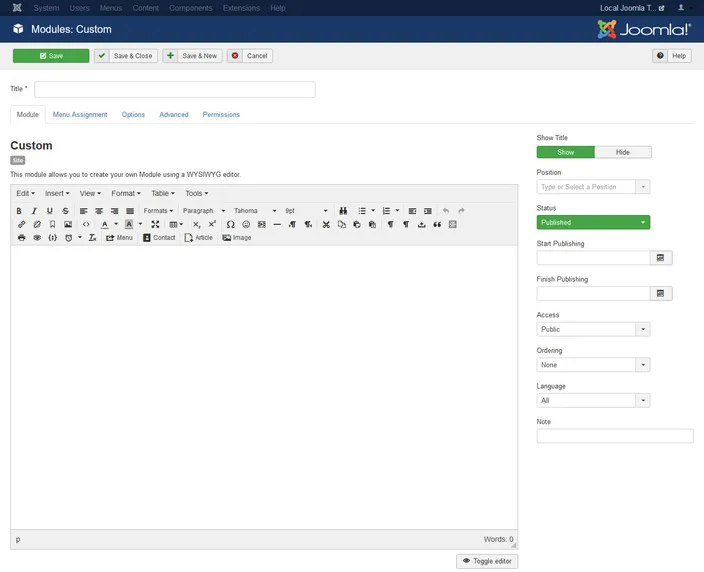Image resolution: width=704 pixels, height=572 pixels.
Task: Increase indent in editor
Action: (x=428, y=211)
